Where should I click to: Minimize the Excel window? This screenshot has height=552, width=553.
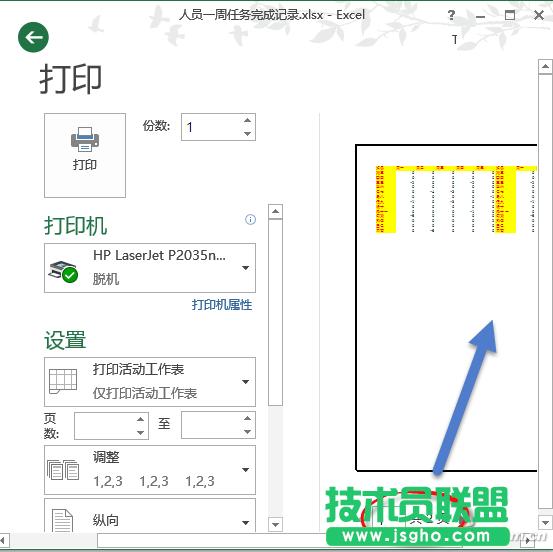[480, 16]
